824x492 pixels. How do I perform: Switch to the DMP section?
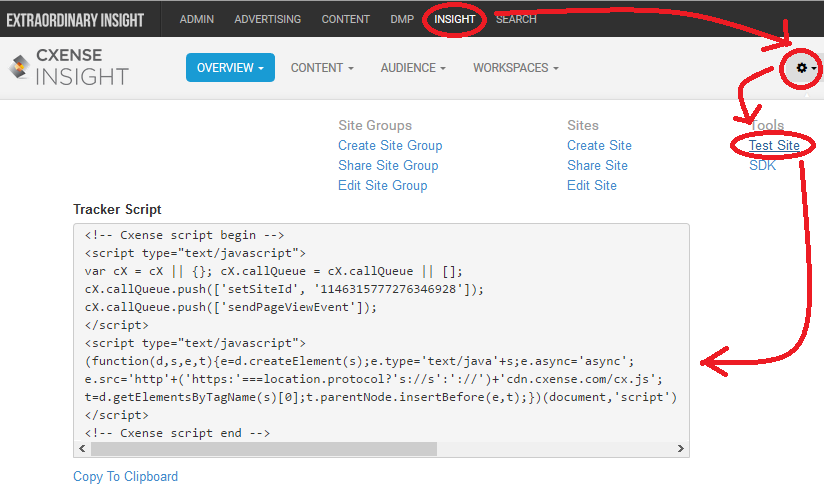point(402,19)
